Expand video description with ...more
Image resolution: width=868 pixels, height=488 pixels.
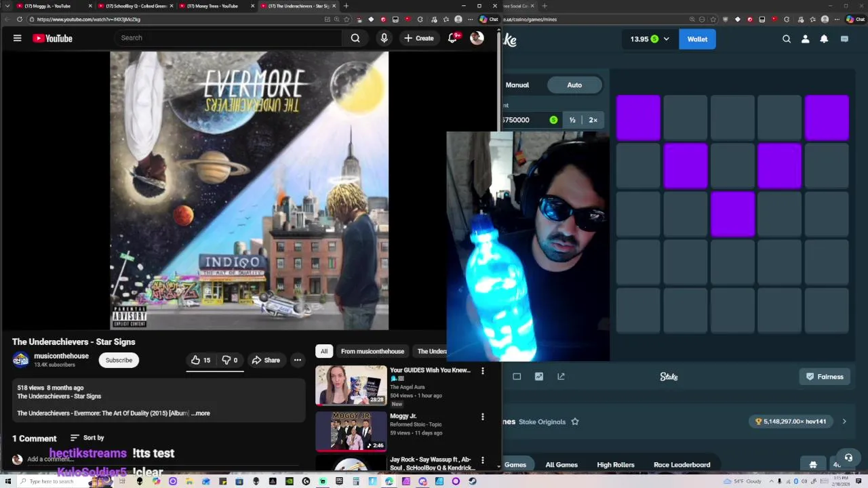click(x=201, y=413)
